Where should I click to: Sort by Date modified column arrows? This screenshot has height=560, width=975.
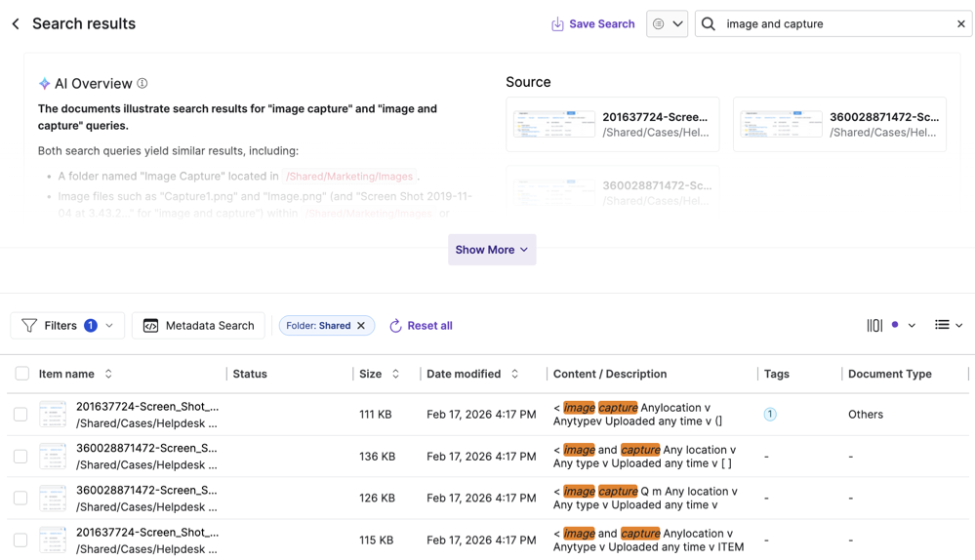pos(514,374)
